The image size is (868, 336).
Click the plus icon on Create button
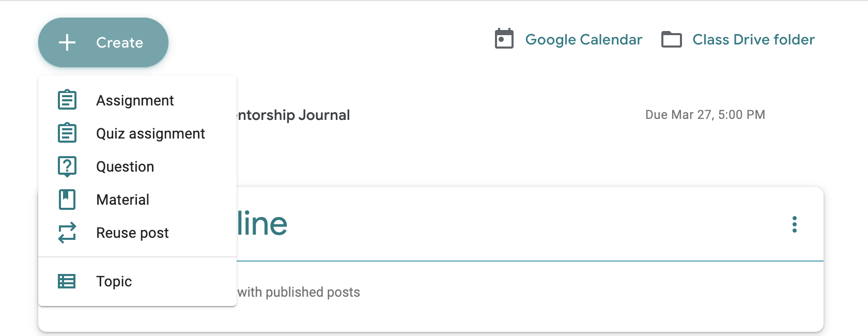(x=67, y=42)
